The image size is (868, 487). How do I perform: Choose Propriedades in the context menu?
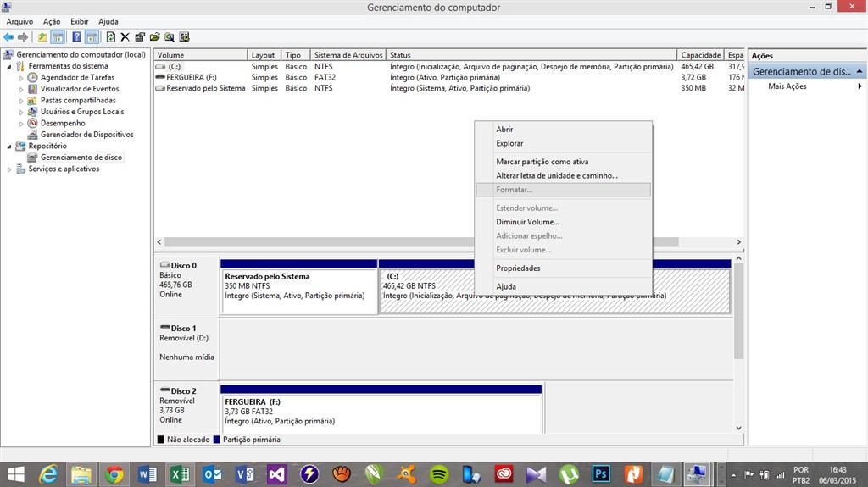tap(563, 268)
